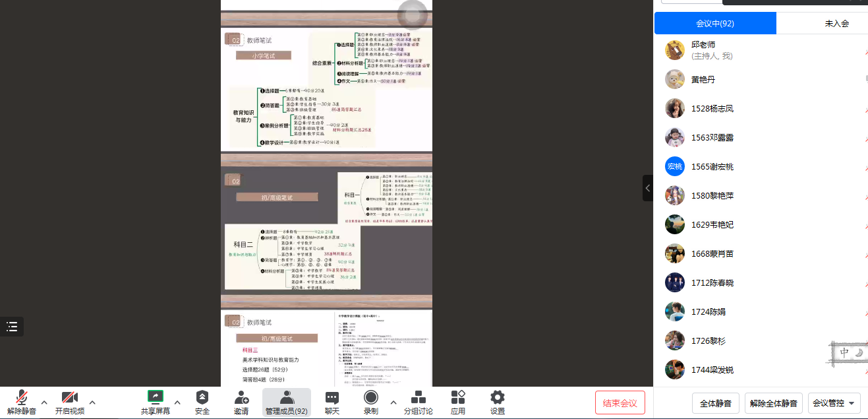Open Breakout Rooms (分组讨论)
This screenshot has height=419, width=868.
[418, 397]
